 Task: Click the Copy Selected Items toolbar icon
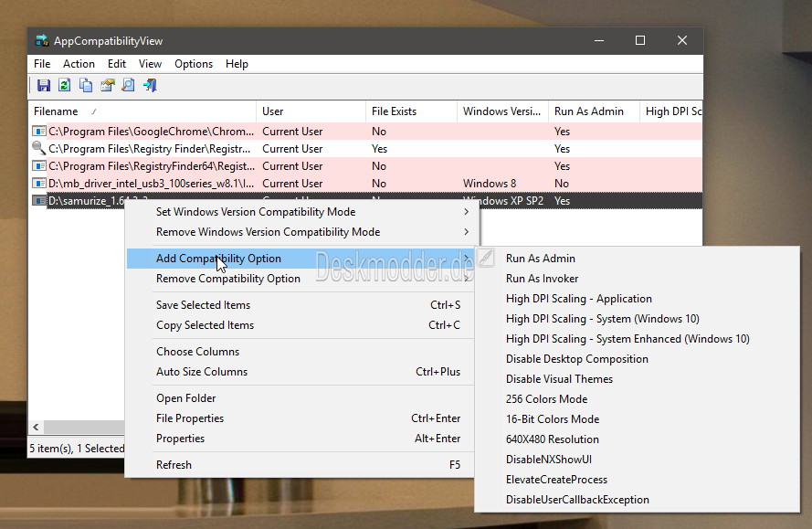[86, 86]
